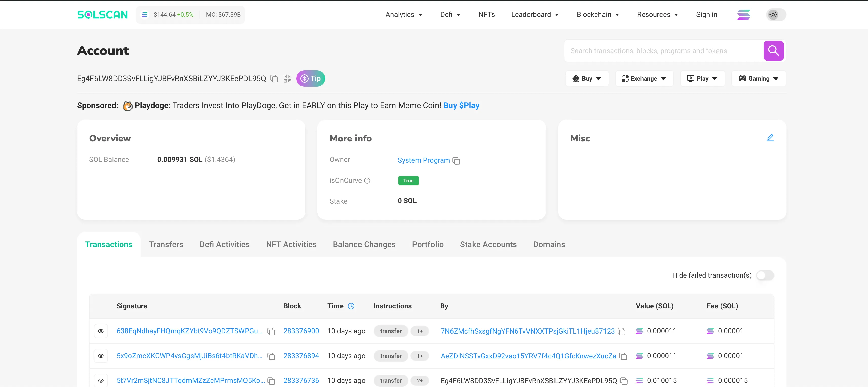This screenshot has width=868, height=387.
Task: Expand the Gaming dropdown
Action: pyautogui.click(x=759, y=79)
